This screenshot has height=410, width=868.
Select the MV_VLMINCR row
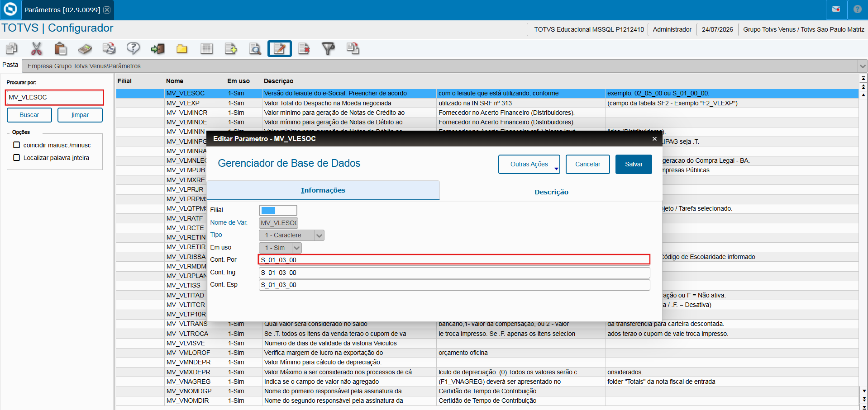[487, 113]
